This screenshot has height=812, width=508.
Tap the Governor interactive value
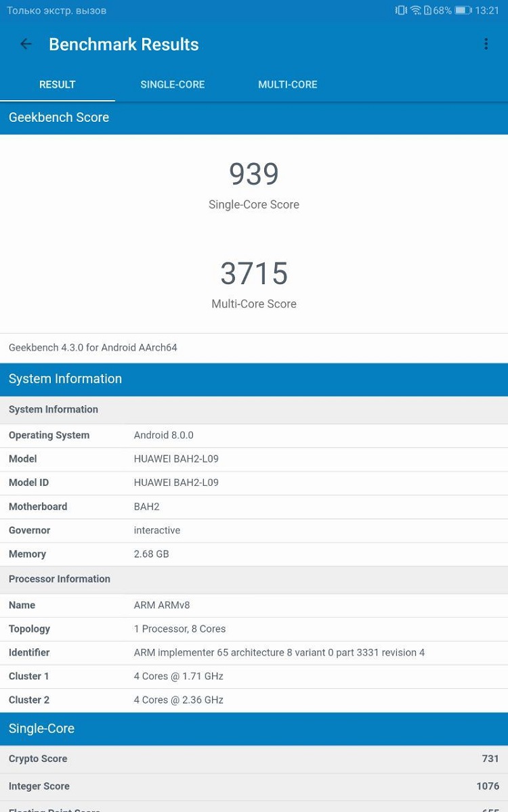coord(157,531)
